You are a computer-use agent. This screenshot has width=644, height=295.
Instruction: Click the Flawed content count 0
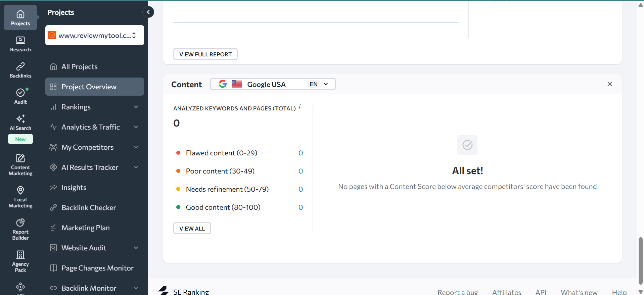tap(301, 153)
